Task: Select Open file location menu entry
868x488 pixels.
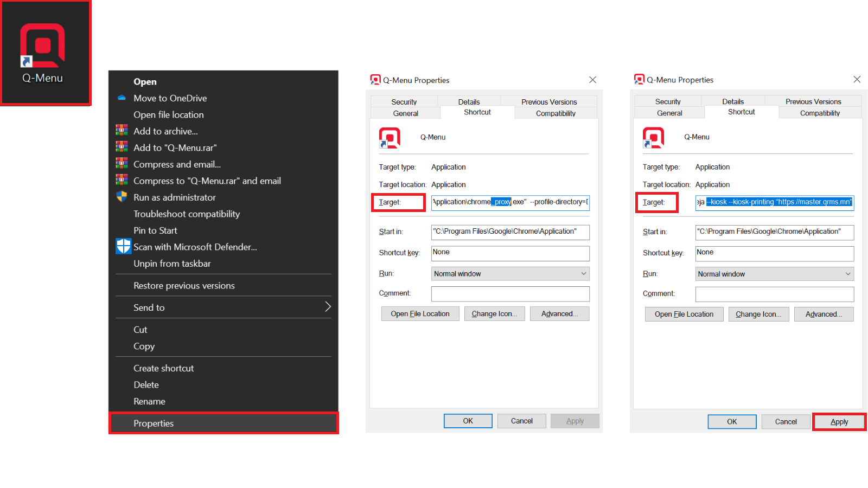Action: [x=169, y=115]
